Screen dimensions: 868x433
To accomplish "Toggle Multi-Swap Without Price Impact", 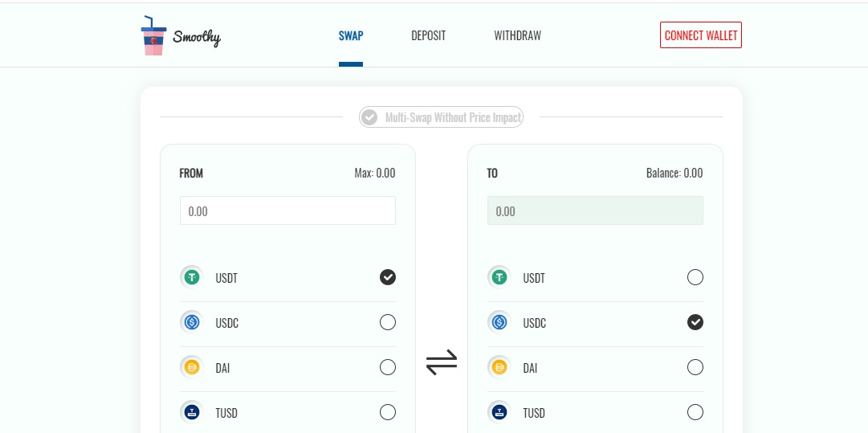I will [441, 117].
